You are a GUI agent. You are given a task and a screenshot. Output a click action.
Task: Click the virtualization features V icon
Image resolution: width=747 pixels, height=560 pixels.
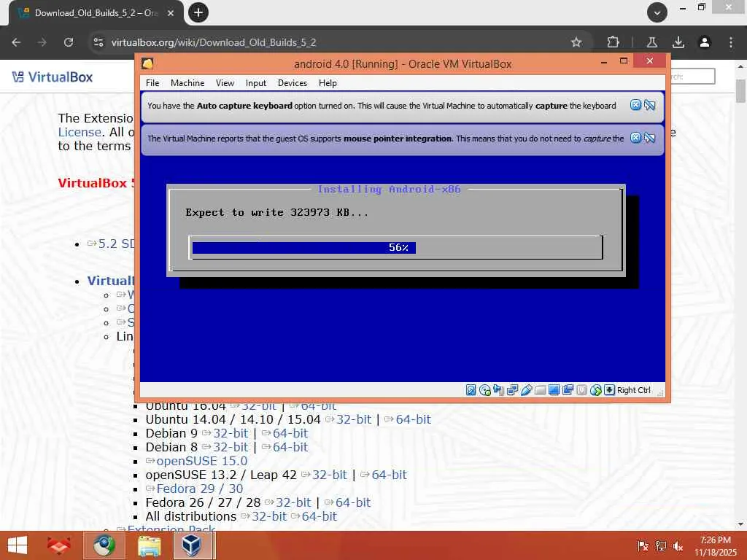(x=581, y=390)
